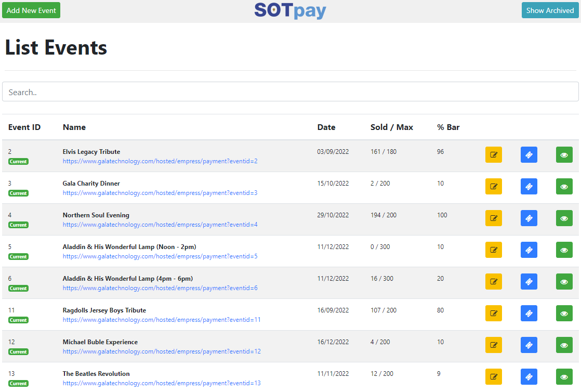Click the ticket icon for Ragdolls Jersey Boys Tribute
The image size is (581, 392).
[529, 313]
